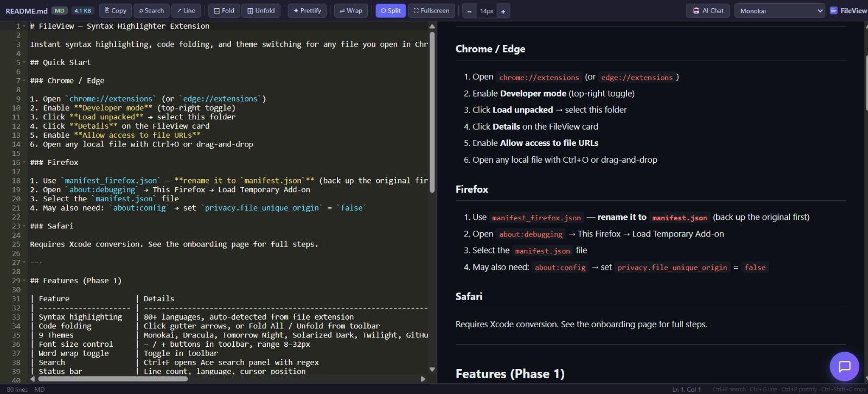Click editor horizontal scrollbar left arrow
The image size is (868, 394).
click(33, 379)
